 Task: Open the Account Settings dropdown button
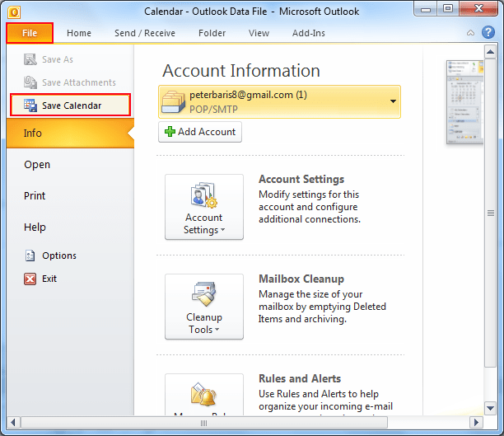[204, 207]
